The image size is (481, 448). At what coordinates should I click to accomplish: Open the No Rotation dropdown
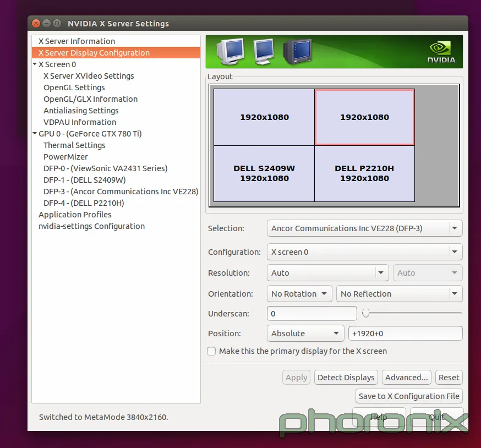(x=299, y=294)
